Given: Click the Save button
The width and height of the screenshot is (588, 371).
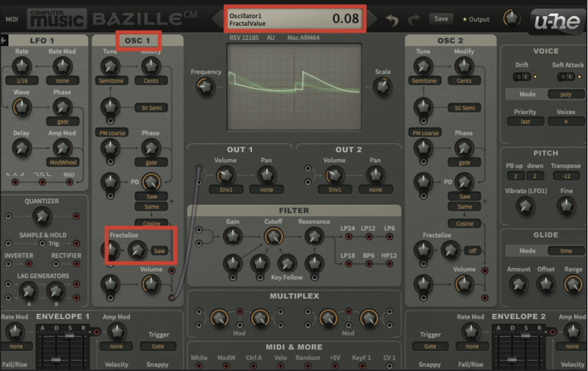Looking at the screenshot, I should (441, 19).
